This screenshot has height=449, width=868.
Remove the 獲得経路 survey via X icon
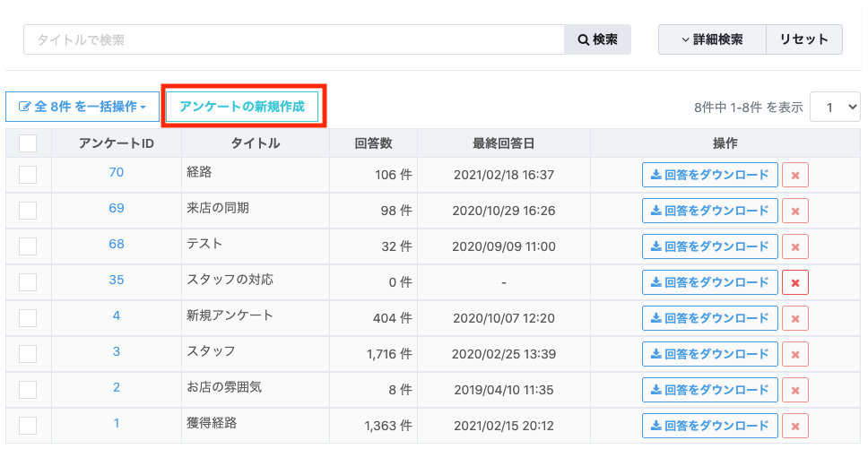click(x=795, y=426)
